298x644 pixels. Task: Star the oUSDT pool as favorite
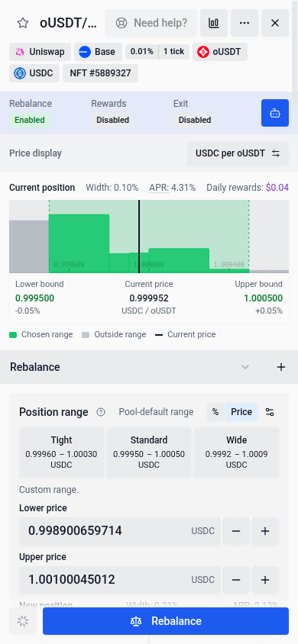(23, 23)
